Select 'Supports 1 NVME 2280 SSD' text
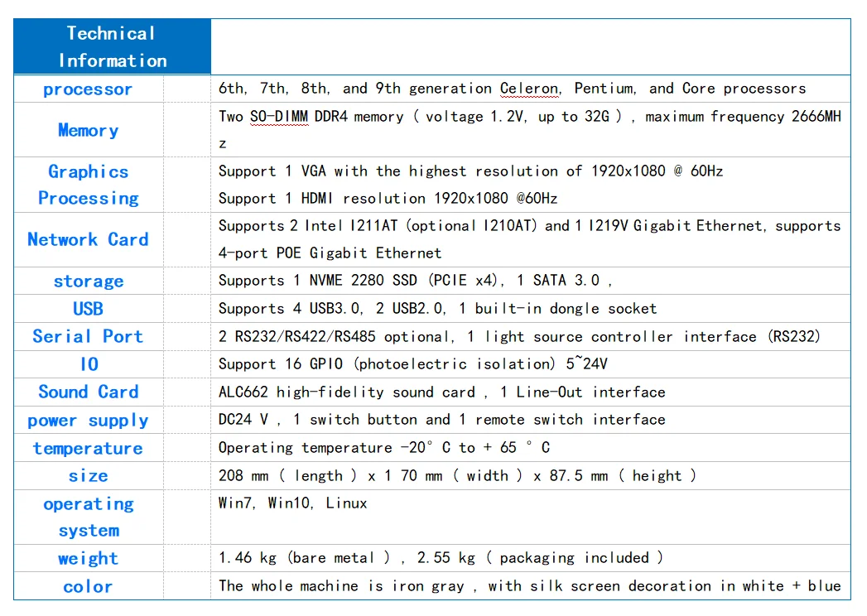Viewport: 867px width, 616px height. pyautogui.click(x=415, y=281)
